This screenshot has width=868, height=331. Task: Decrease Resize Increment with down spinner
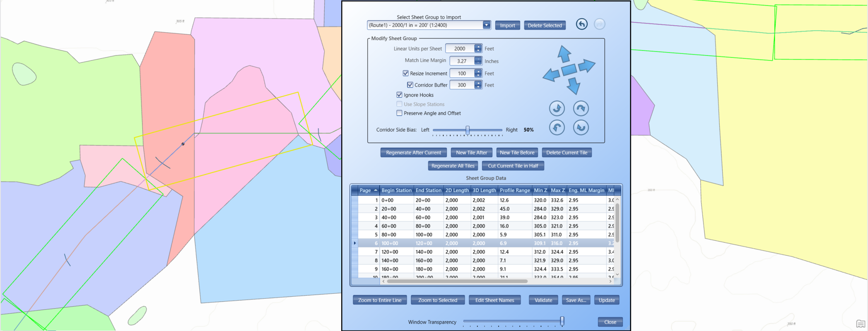478,75
